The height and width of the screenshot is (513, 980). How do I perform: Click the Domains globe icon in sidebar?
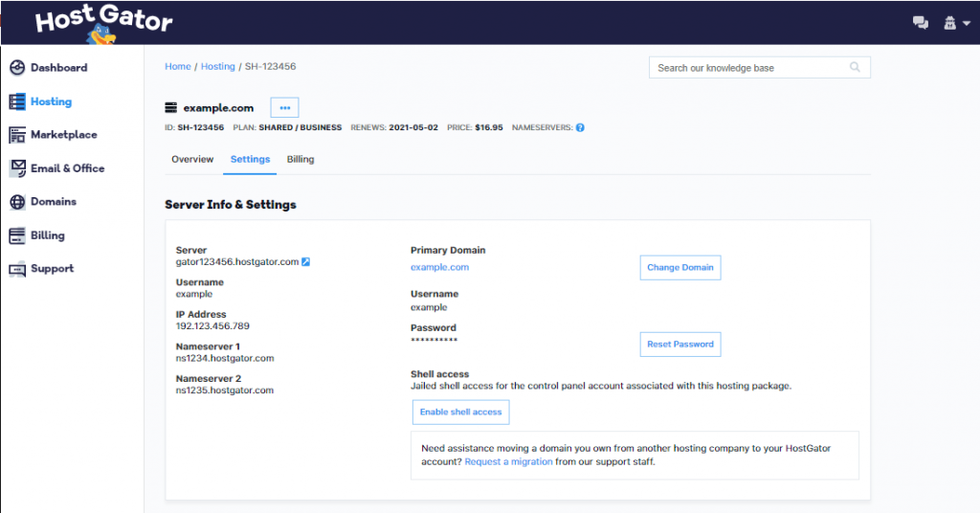17,202
